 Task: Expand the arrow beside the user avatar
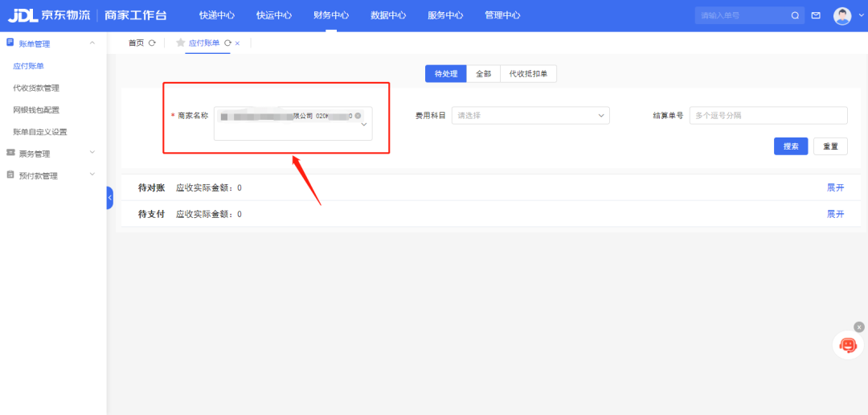pyautogui.click(x=861, y=15)
